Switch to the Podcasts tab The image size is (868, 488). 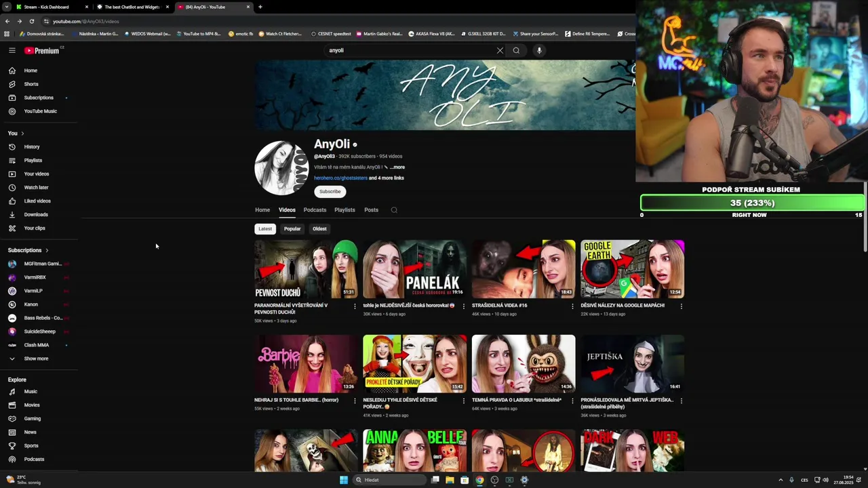315,210
